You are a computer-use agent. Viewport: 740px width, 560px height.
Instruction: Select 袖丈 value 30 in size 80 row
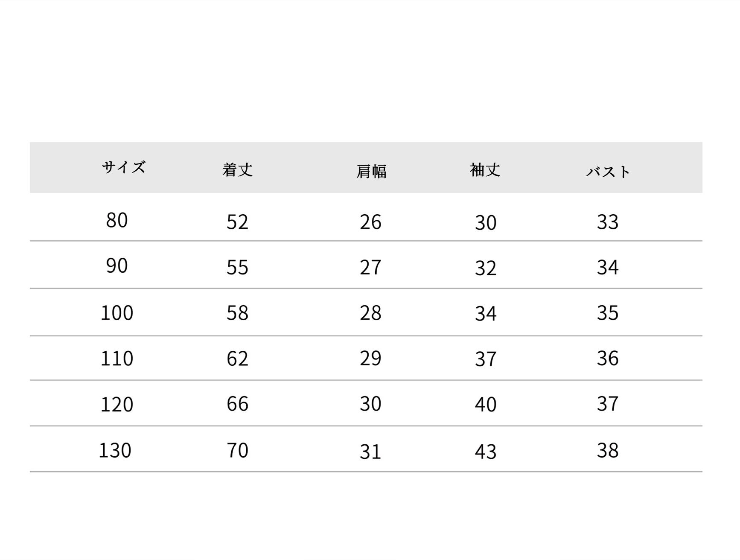coord(486,223)
